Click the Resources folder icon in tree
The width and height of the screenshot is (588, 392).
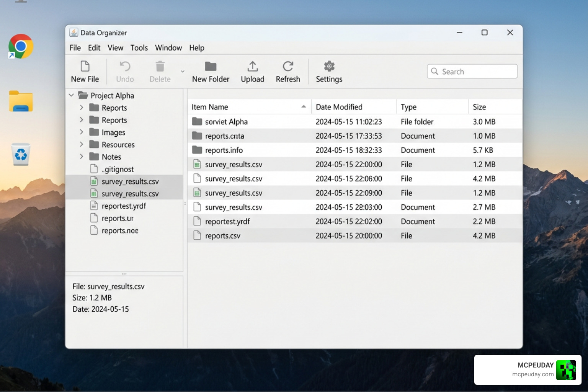(94, 144)
